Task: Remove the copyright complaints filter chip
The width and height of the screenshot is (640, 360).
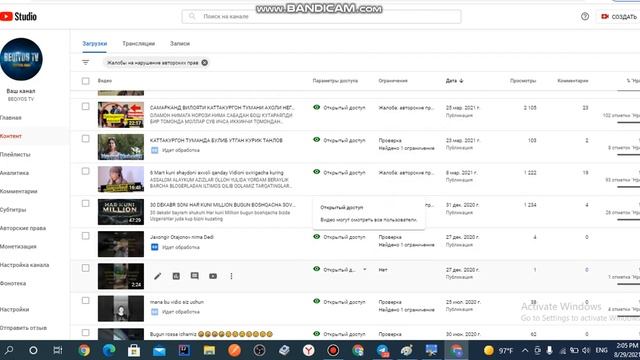Action: (x=204, y=62)
